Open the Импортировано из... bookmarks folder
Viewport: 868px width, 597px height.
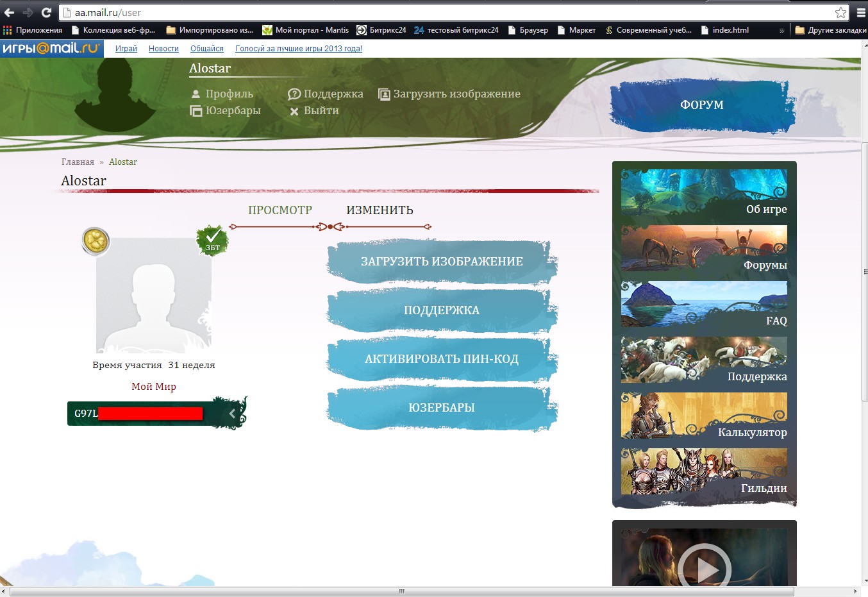pos(210,30)
